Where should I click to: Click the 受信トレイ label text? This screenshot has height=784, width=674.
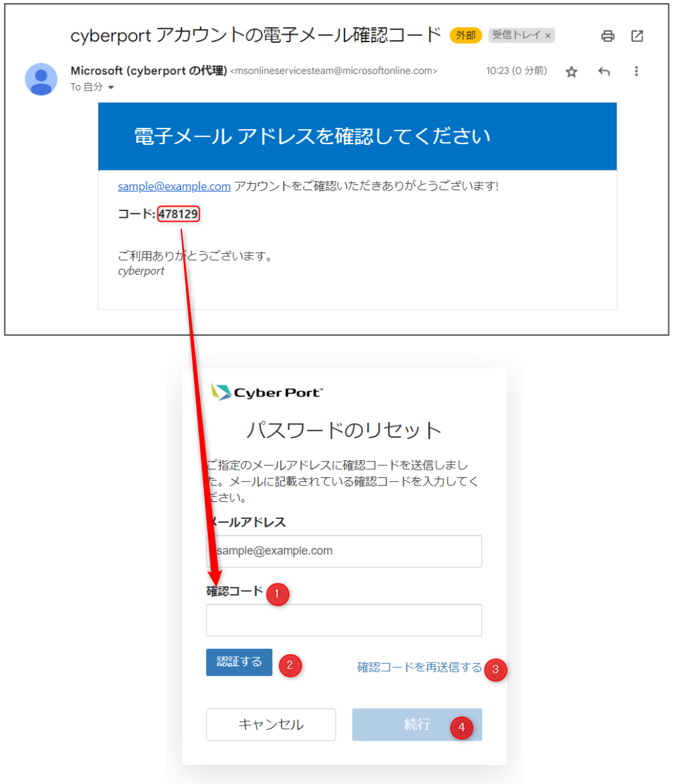click(515, 35)
